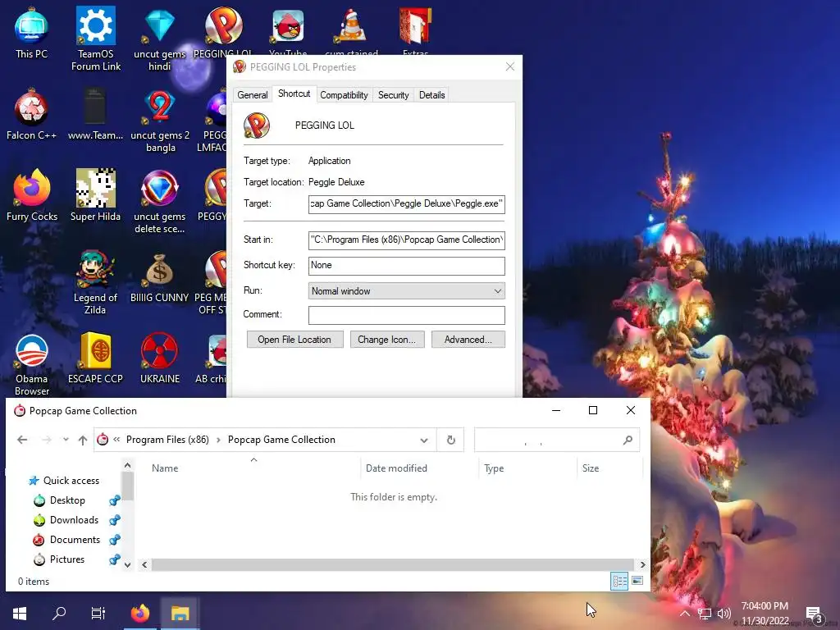Click into the Comment field
The width and height of the screenshot is (840, 630).
pyautogui.click(x=407, y=315)
